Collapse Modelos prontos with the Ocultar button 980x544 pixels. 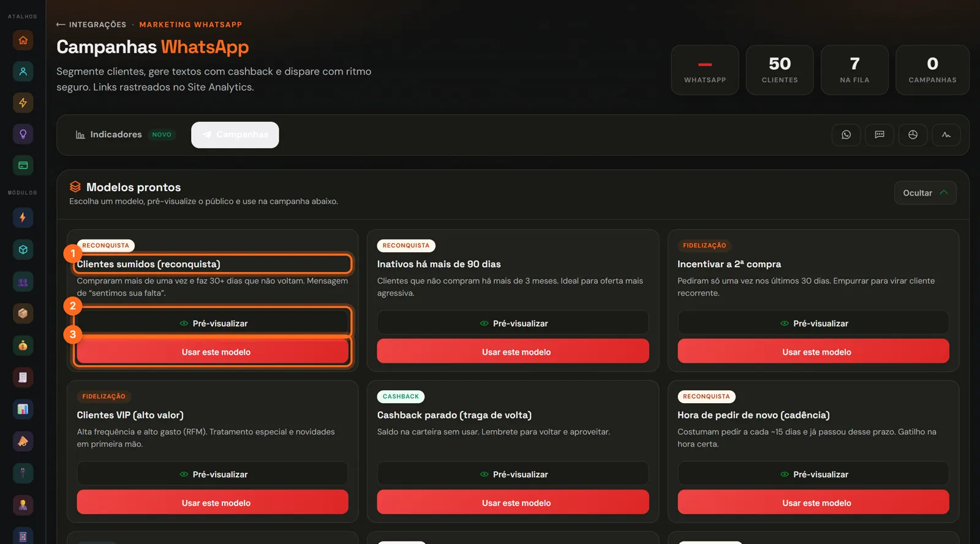[x=925, y=193]
